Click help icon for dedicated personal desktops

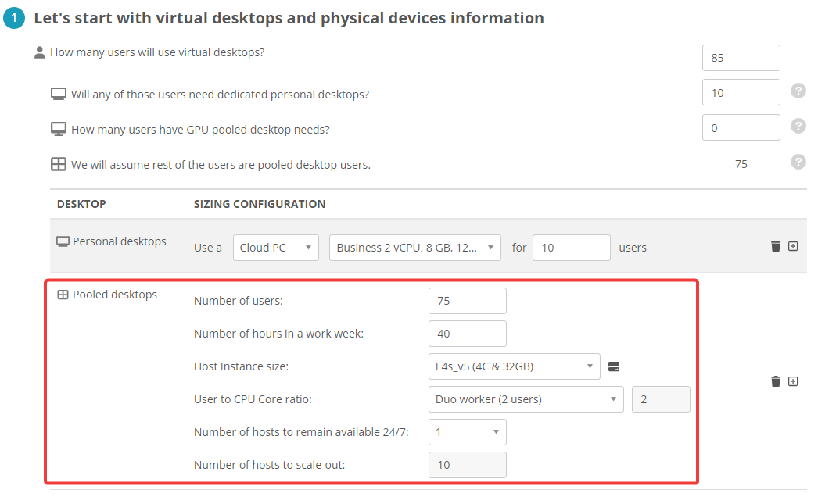(x=798, y=91)
